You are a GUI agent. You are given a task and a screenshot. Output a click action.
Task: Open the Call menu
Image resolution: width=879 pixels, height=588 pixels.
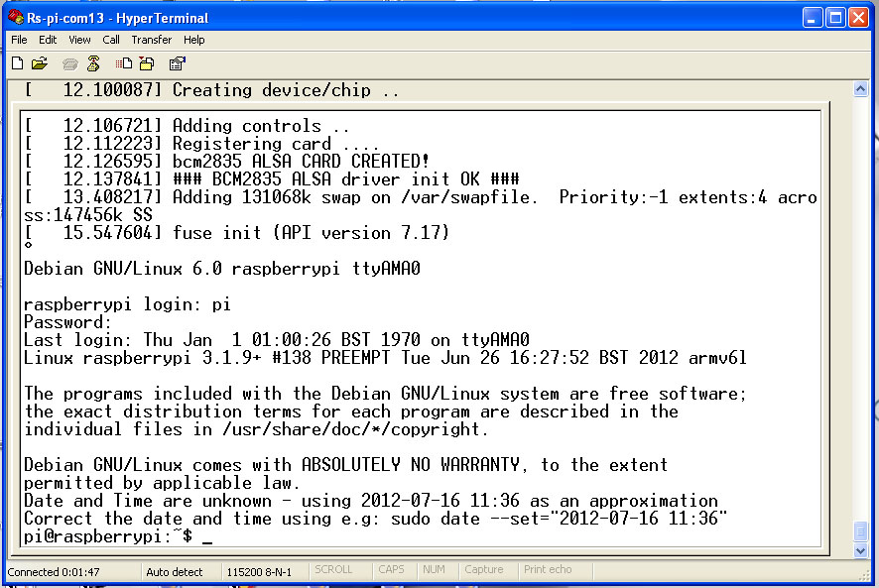pyautogui.click(x=111, y=40)
